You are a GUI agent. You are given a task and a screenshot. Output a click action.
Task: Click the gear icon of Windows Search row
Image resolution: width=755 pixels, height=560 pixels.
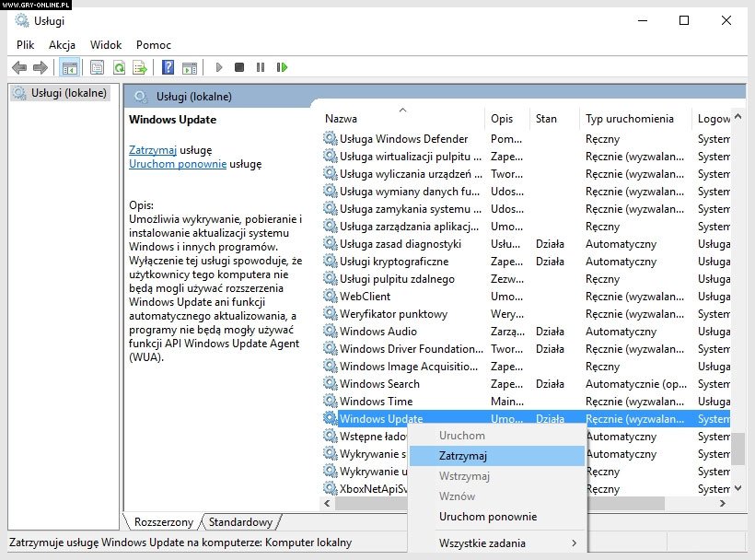(330, 384)
